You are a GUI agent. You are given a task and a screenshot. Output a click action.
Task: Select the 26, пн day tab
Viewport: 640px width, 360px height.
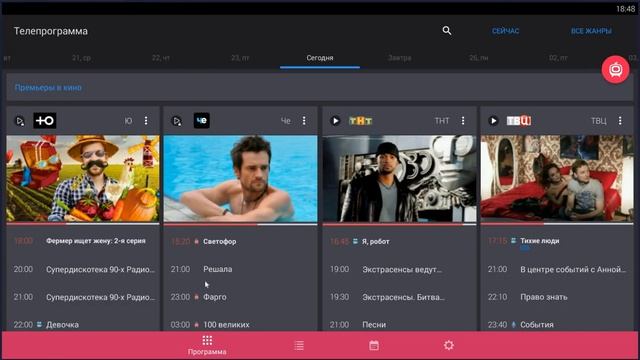coord(478,58)
